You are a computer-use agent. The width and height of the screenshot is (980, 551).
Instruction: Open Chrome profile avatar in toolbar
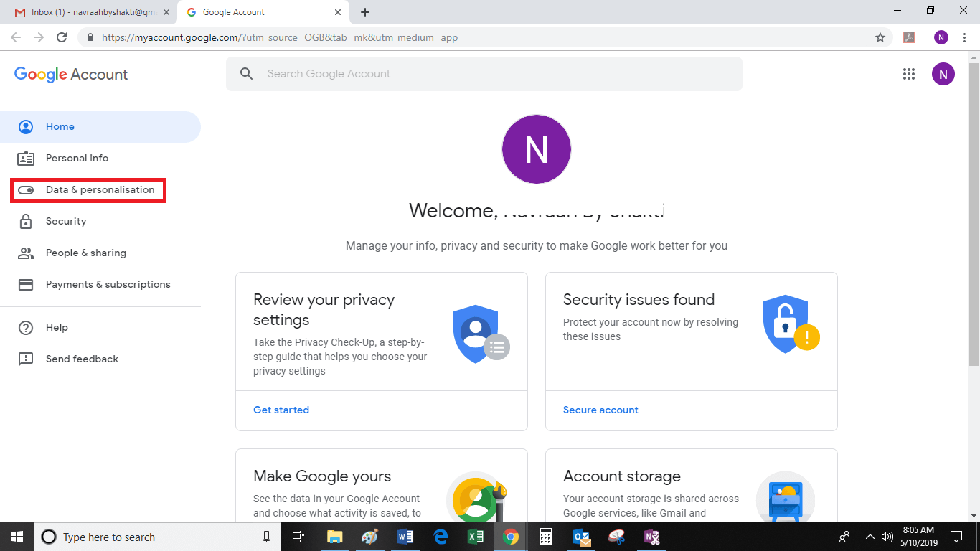(x=941, y=37)
